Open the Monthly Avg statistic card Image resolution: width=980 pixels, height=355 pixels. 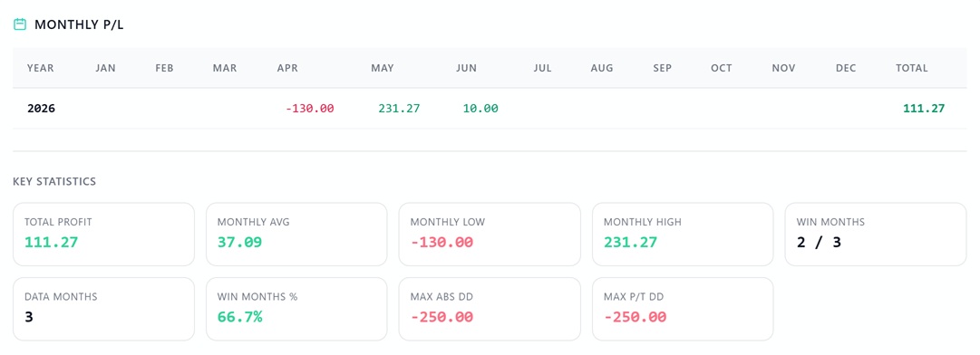click(296, 234)
